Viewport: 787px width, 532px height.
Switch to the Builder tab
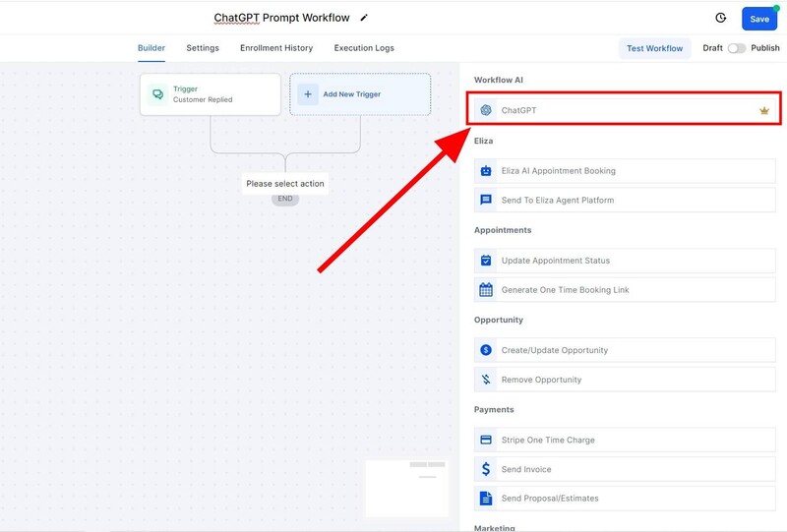[x=151, y=48]
